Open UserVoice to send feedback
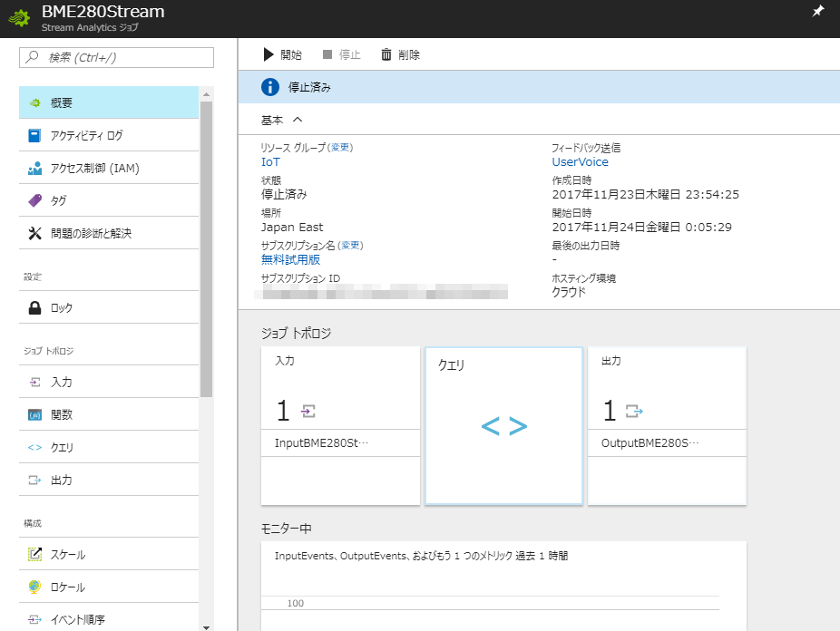The width and height of the screenshot is (840, 631). 581,163
